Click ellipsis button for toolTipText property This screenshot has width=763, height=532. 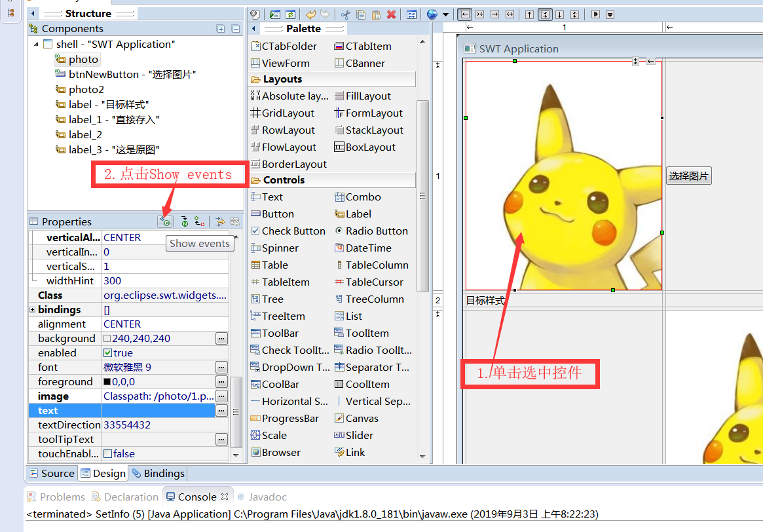tap(221, 440)
